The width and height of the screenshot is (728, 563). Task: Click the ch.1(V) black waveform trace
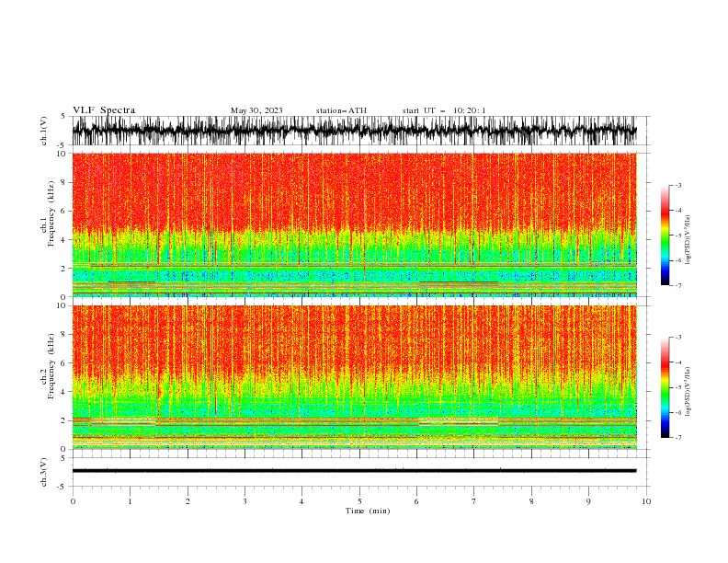(354, 131)
